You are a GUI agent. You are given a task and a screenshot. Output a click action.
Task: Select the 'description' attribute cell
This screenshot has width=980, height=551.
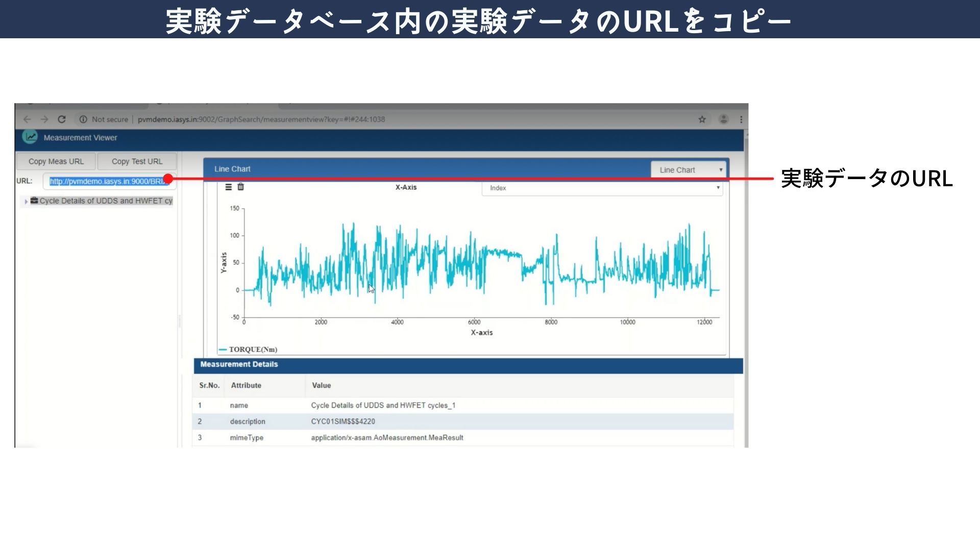click(248, 421)
